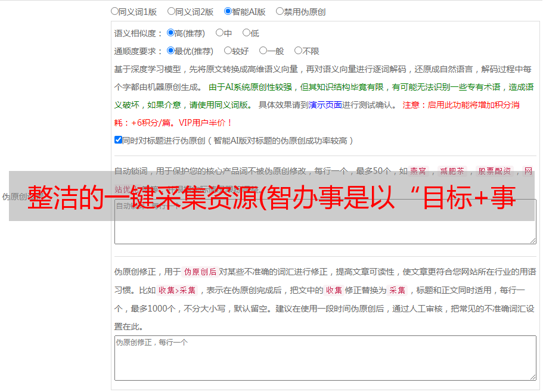Click the 伪原创后 highlighted term

click(x=200, y=272)
